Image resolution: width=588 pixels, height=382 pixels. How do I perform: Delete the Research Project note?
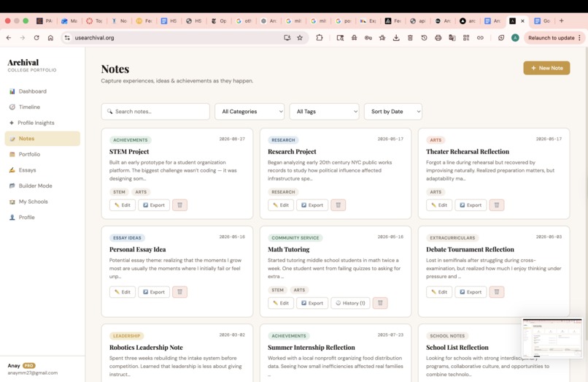point(339,205)
